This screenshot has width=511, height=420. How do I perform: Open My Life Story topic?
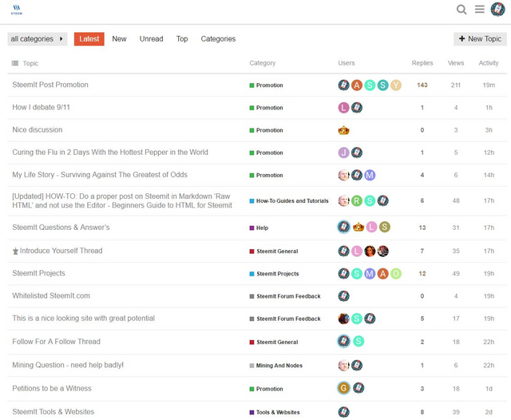[x=100, y=175]
